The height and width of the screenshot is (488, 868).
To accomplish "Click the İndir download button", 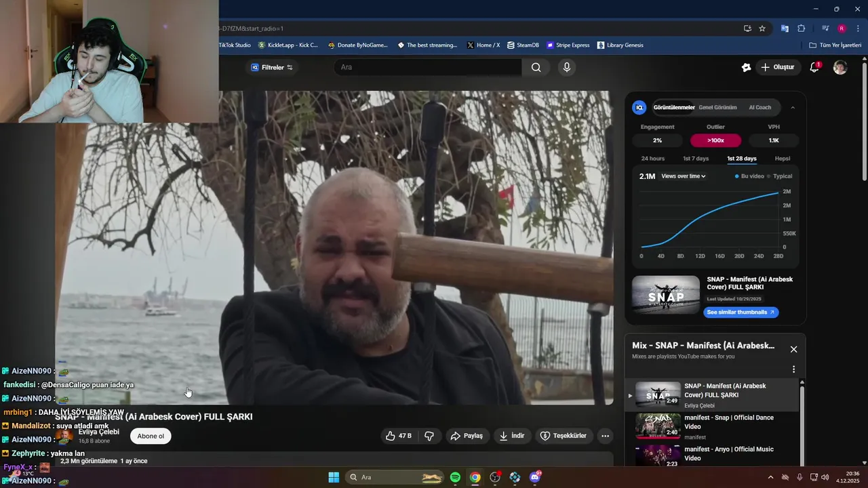I will coord(512,436).
